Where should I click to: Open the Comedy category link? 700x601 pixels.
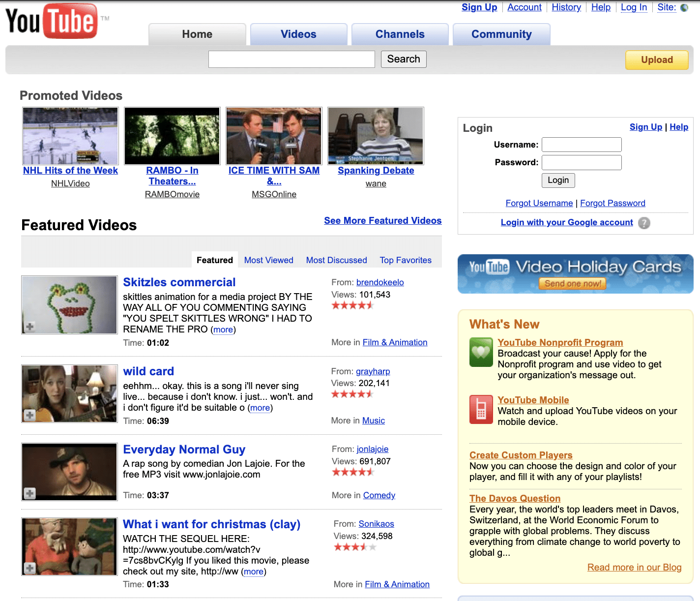point(379,495)
